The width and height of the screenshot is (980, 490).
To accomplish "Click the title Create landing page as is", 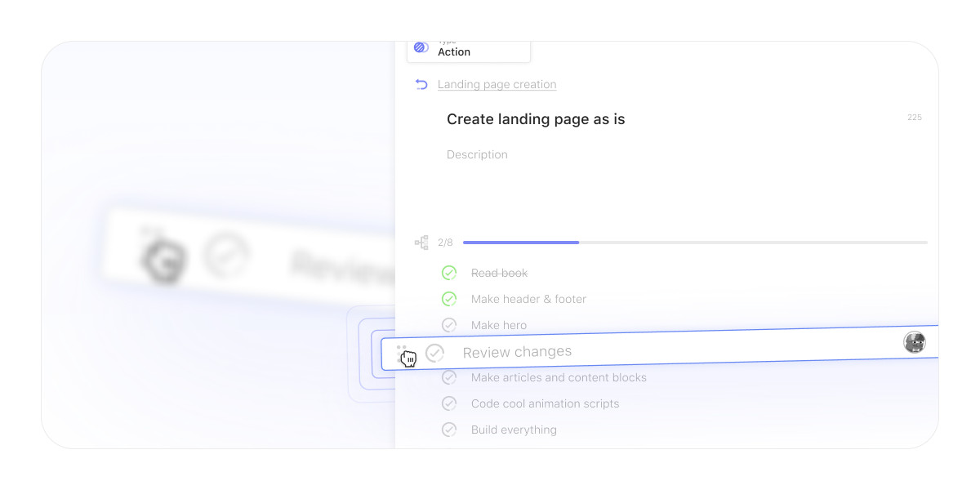I will [536, 119].
